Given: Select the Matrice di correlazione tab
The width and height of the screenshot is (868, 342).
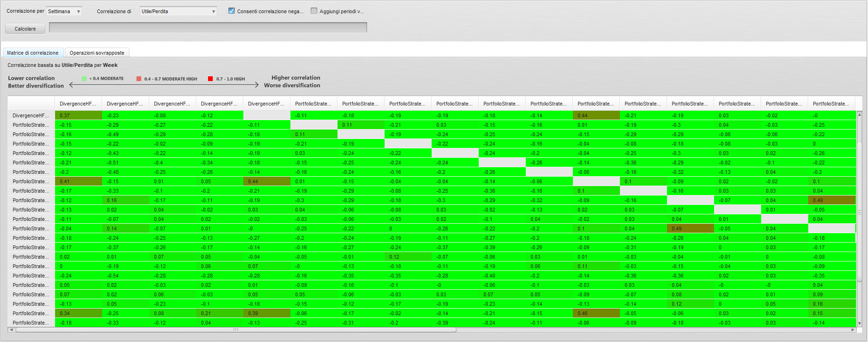Looking at the screenshot, I should pos(33,53).
